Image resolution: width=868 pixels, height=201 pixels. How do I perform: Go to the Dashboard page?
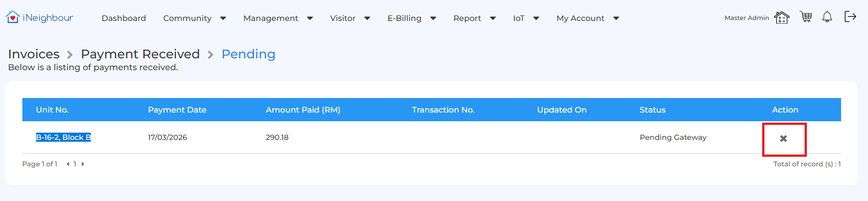124,18
